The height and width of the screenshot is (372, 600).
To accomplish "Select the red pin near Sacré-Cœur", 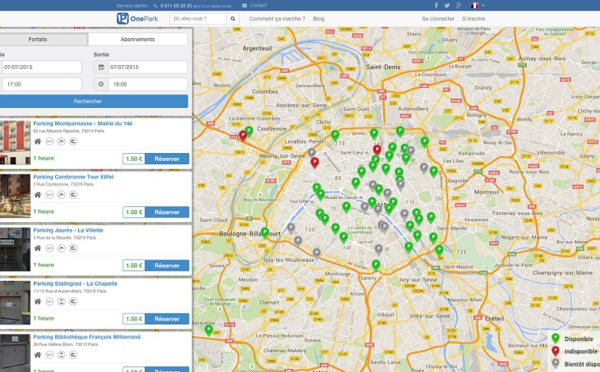I will (377, 150).
